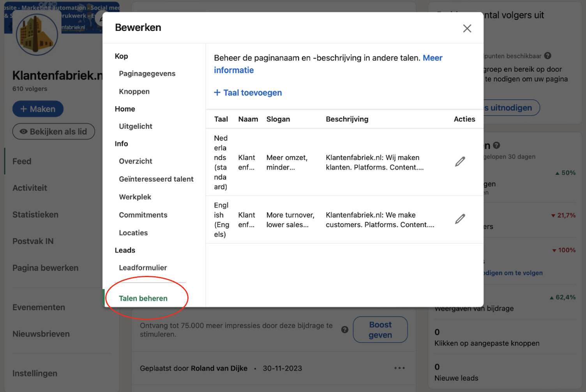Open Activiteit in the page navigation
The height and width of the screenshot is (392, 586).
point(30,188)
